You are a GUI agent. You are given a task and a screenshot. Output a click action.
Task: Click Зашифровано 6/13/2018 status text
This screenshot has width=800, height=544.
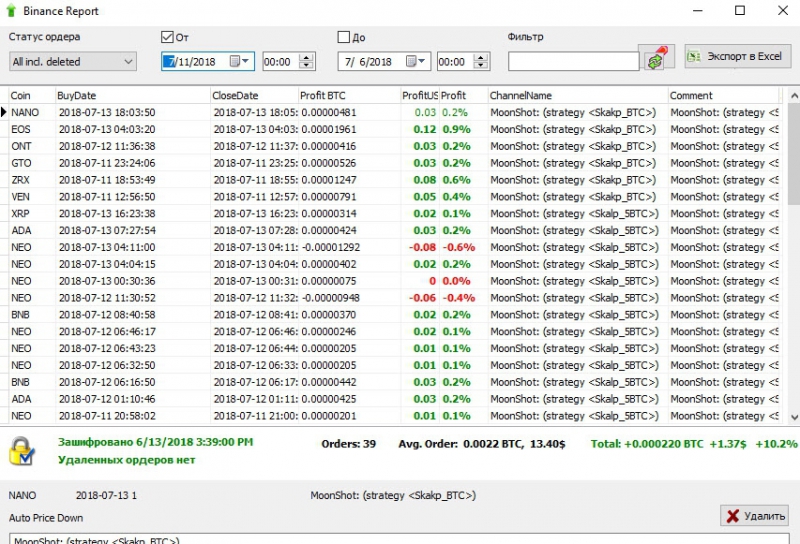pyautogui.click(x=156, y=442)
